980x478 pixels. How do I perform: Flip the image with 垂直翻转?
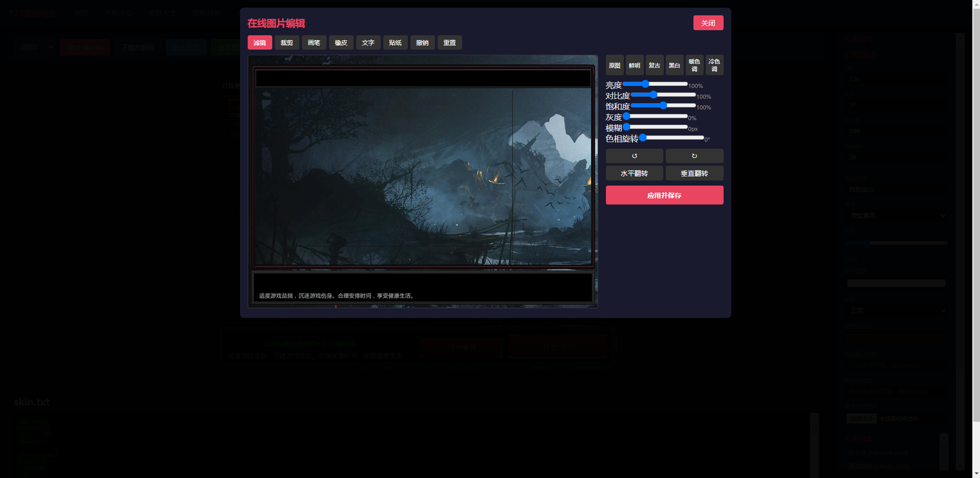(x=694, y=173)
